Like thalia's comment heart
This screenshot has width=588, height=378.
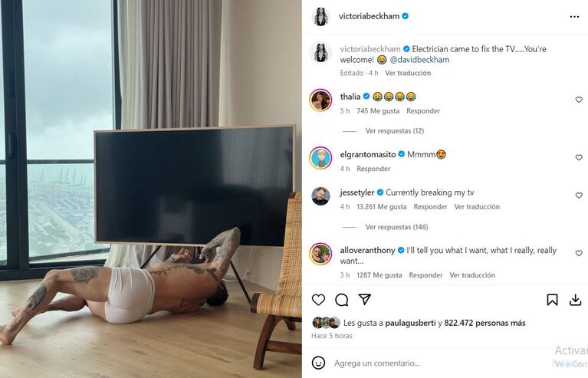coord(579,100)
